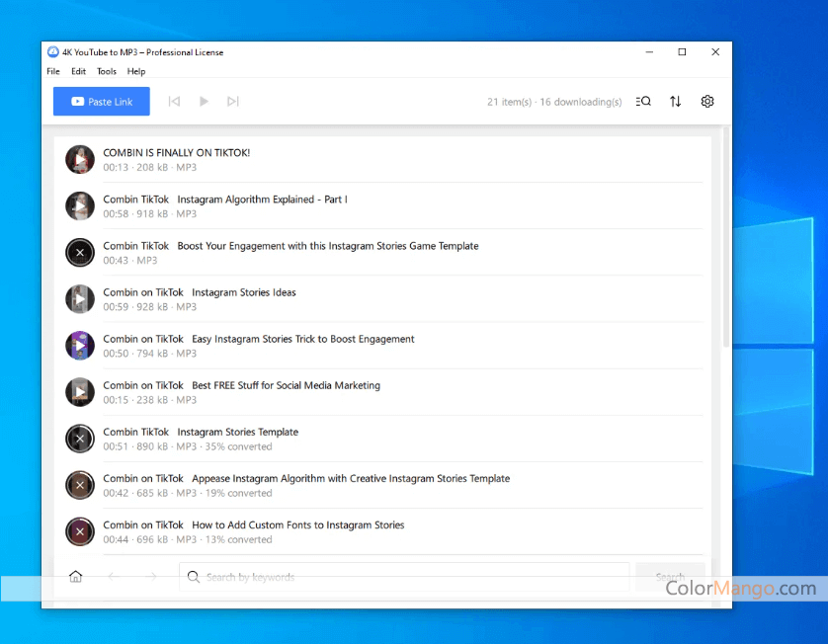The image size is (828, 644).
Task: Cancel conversion of Instagram Stories Template item
Action: [80, 439]
